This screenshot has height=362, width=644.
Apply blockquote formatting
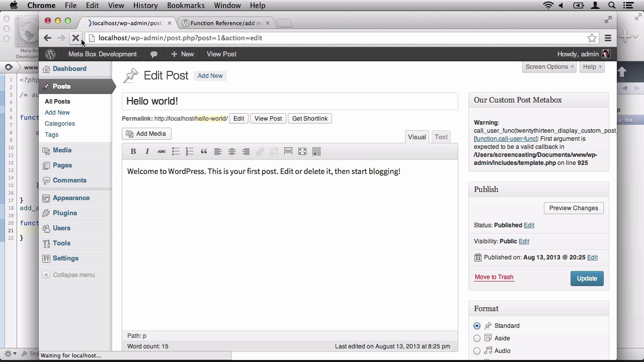tap(204, 151)
